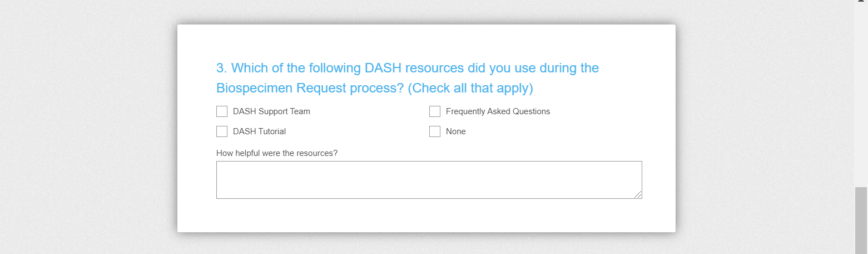Click the 'DASH Tutorial' label text
This screenshot has height=254, width=868.
(x=259, y=131)
